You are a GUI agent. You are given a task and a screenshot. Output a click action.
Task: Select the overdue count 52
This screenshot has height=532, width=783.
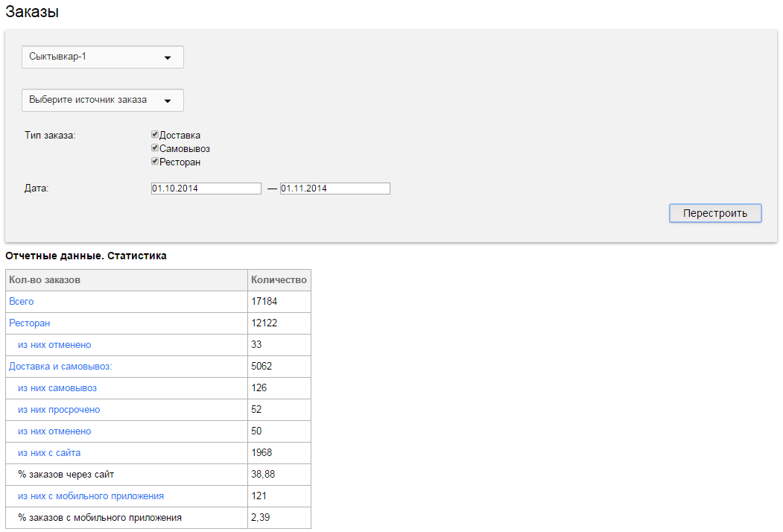(x=257, y=410)
